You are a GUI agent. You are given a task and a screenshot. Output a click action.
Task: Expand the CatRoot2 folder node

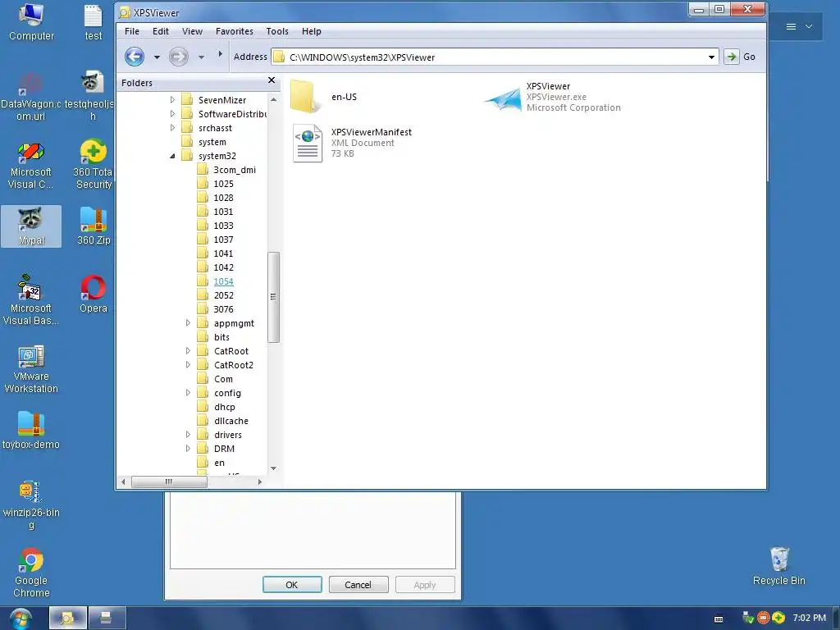188,365
